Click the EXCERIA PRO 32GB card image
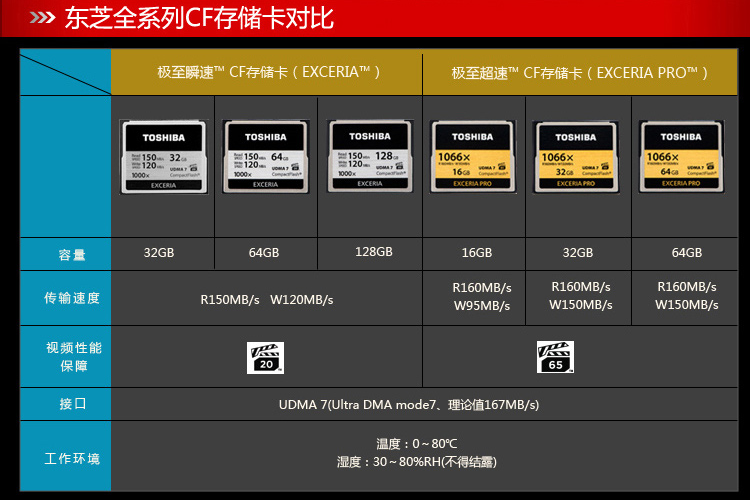Screen dimensions: 751x500 (576, 157)
